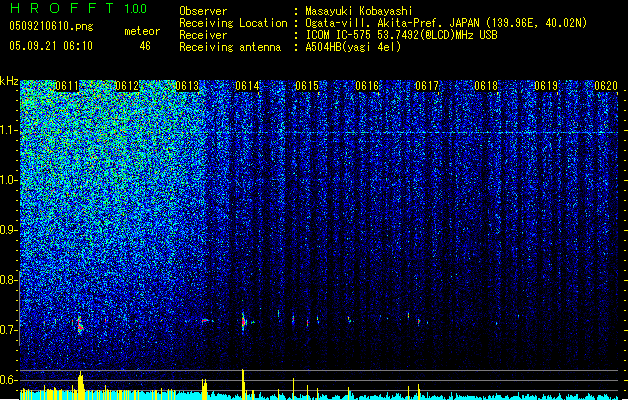Click the HROFFT 1.0.0 title text
This screenshot has width=629, height=400.
pyautogui.click(x=78, y=8)
